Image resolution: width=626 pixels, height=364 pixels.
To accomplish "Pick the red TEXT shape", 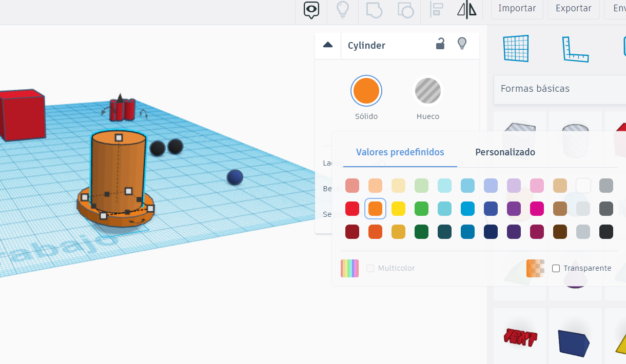I will coord(521,337).
